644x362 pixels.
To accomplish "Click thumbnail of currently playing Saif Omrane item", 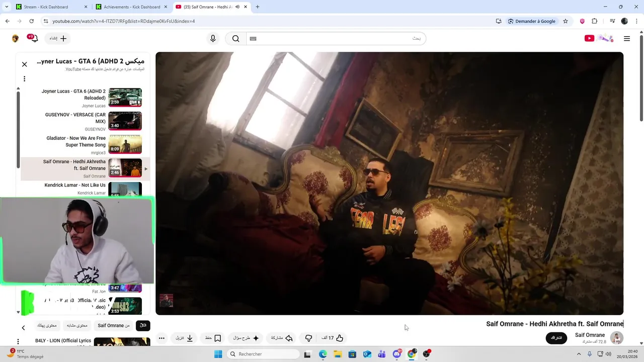I will coord(125,168).
